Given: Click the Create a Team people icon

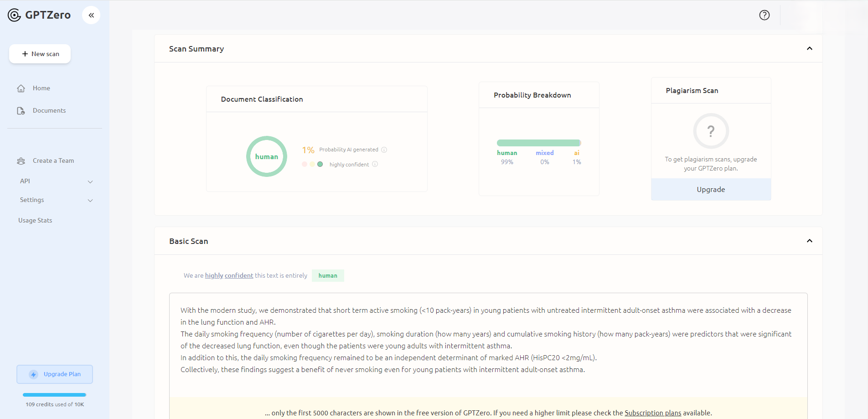Looking at the screenshot, I should coord(21,160).
